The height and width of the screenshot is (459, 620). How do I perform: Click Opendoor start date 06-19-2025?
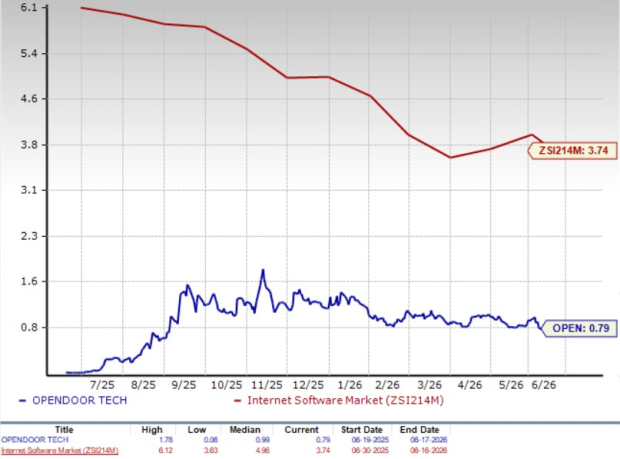(x=370, y=440)
